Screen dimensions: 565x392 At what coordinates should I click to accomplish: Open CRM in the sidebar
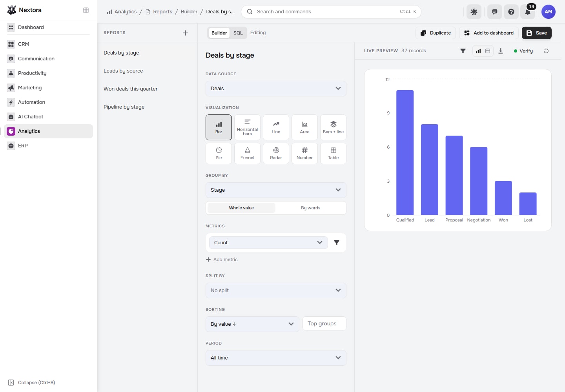pyautogui.click(x=48, y=44)
